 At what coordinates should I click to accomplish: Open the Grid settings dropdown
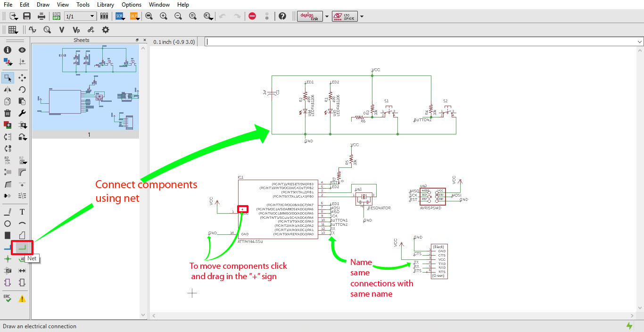point(13,30)
